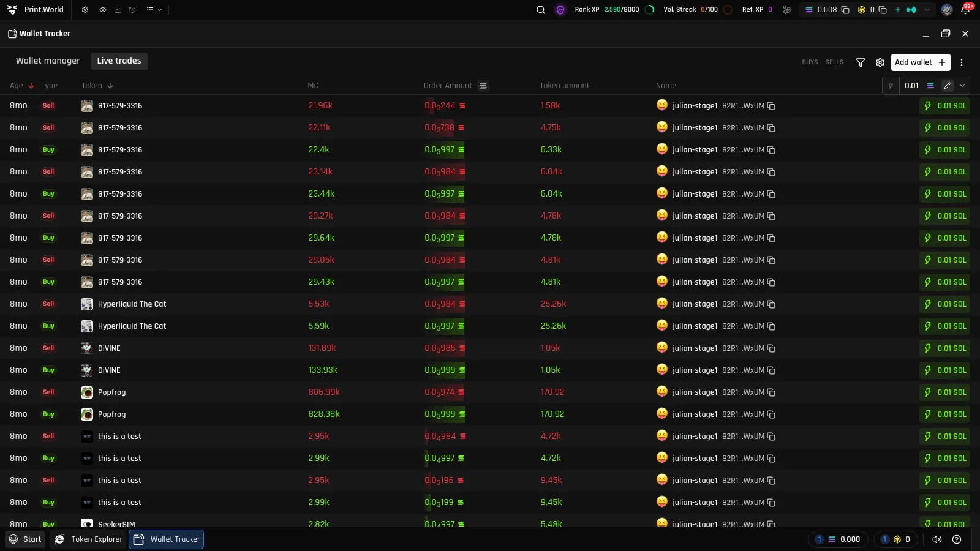This screenshot has height=551, width=980.
Task: Click the Print.World logo
Action: (36, 10)
